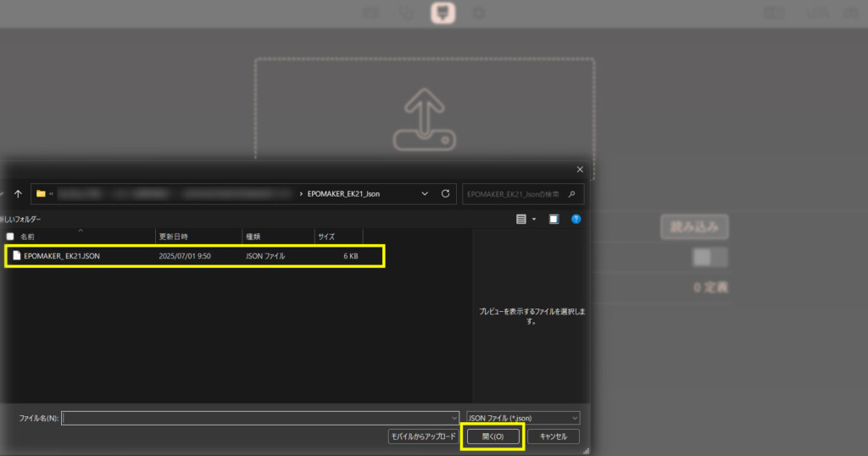Toggle the switch below 読み込み in VIA
868x456 pixels.
709,258
